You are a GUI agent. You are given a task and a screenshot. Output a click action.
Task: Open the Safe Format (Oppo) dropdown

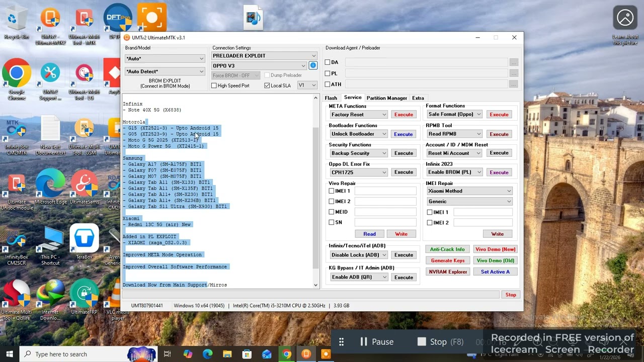pyautogui.click(x=454, y=115)
